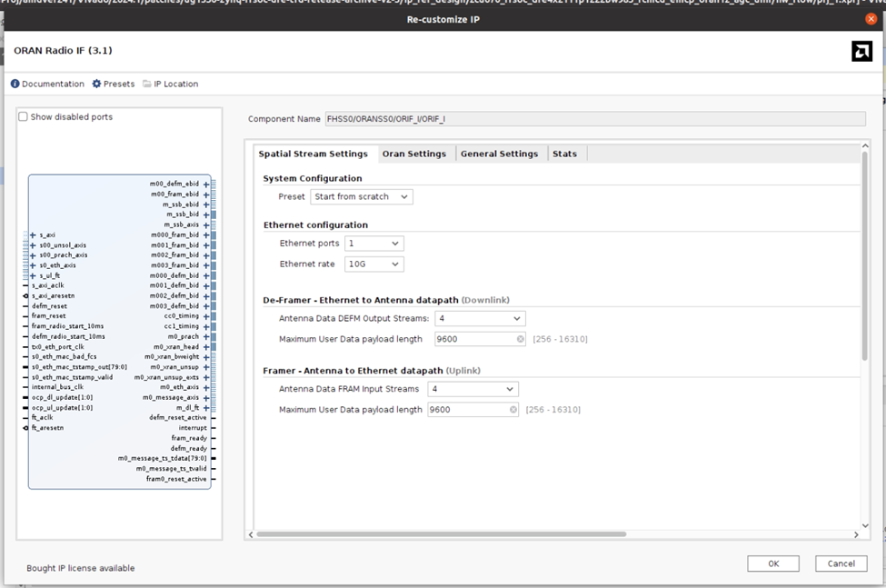Viewport: 886px width, 588px height.
Task: Click the IP Location folder icon
Action: 147,84
